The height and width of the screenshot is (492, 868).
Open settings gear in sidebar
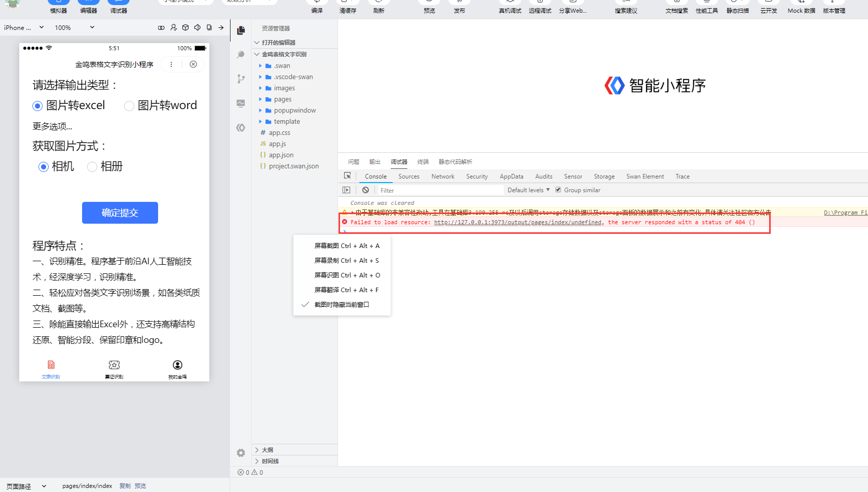pos(241,452)
